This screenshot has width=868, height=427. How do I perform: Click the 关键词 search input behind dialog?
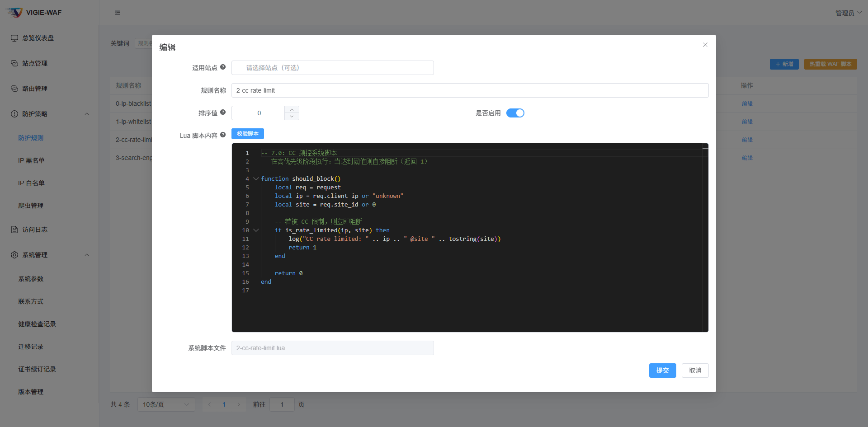pyautogui.click(x=143, y=43)
